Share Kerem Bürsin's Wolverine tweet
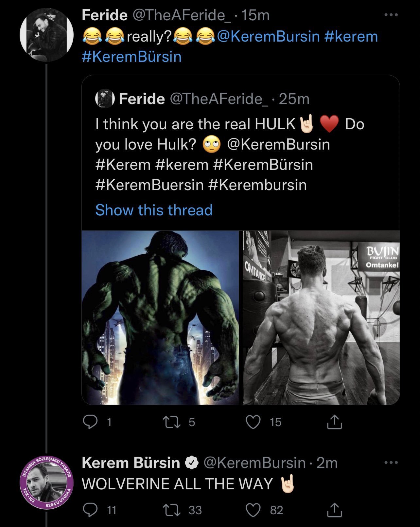The image size is (420, 527). (x=335, y=510)
